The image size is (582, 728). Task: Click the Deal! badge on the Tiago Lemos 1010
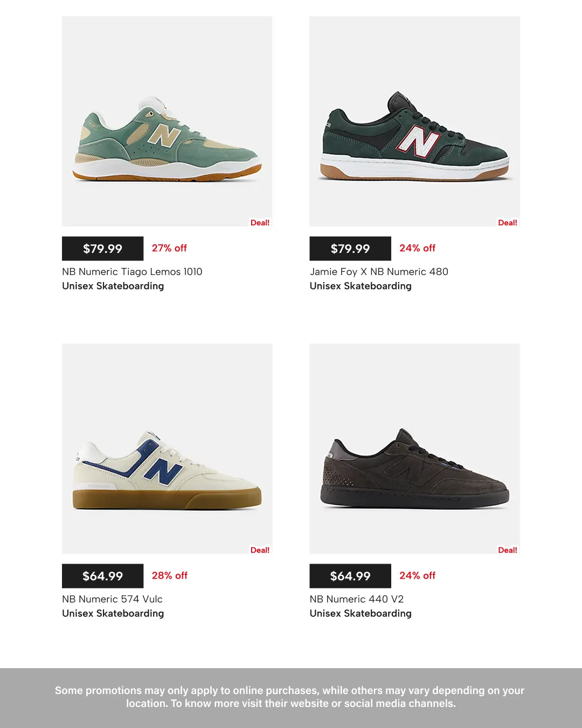[260, 222]
